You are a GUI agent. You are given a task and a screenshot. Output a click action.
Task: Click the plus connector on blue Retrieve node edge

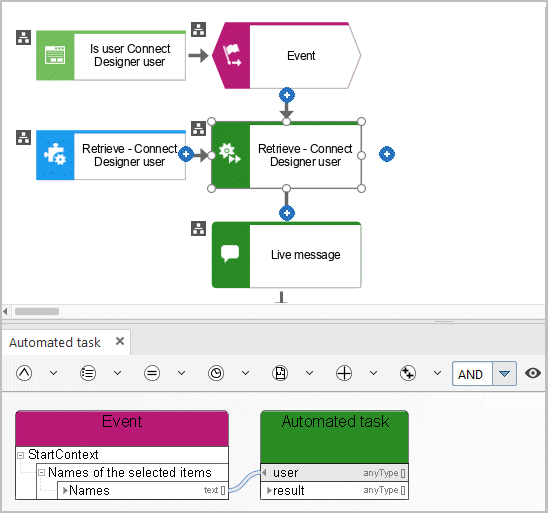pos(186,154)
